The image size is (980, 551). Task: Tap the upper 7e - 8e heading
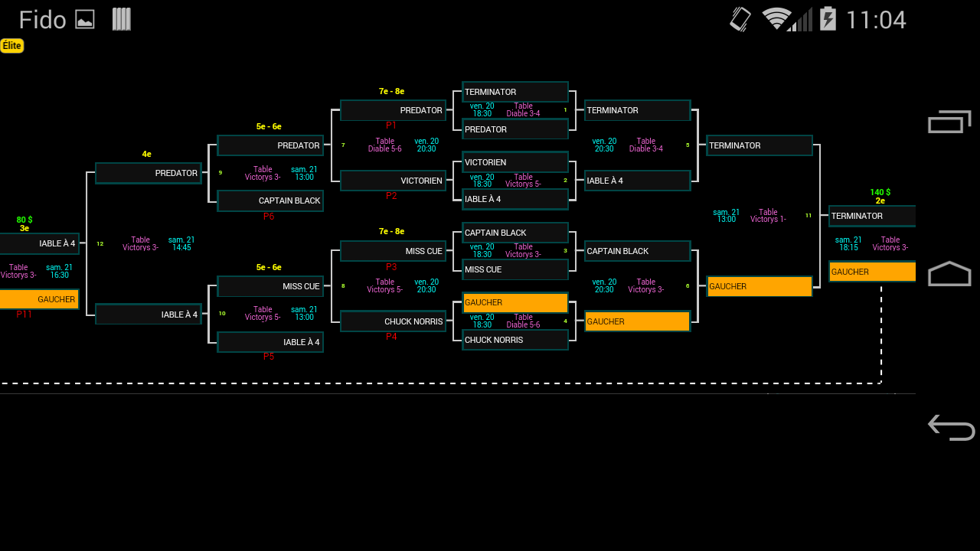point(391,91)
